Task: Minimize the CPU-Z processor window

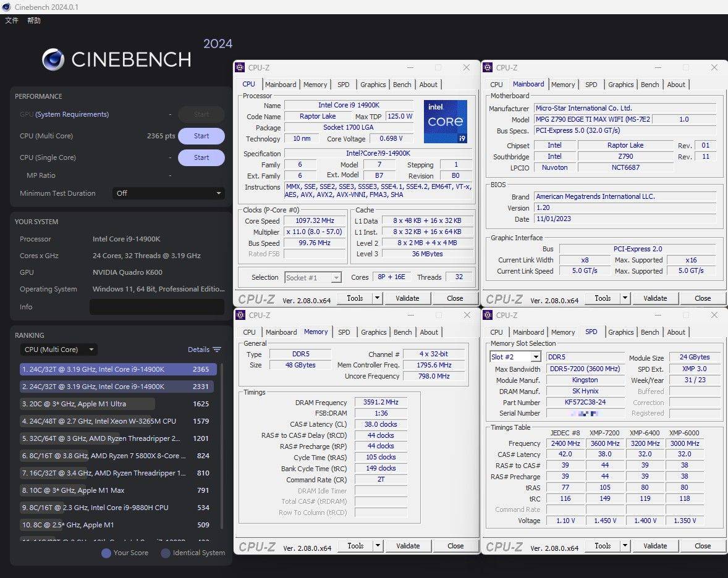Action: (x=410, y=68)
